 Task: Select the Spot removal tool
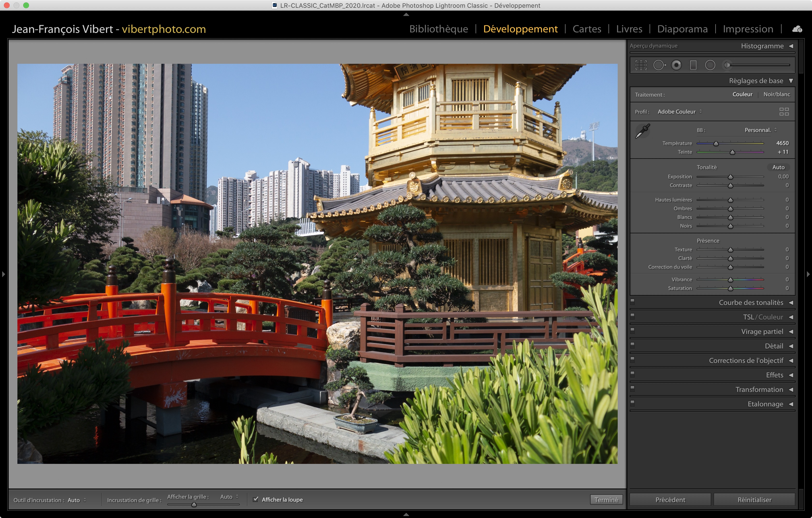click(659, 65)
